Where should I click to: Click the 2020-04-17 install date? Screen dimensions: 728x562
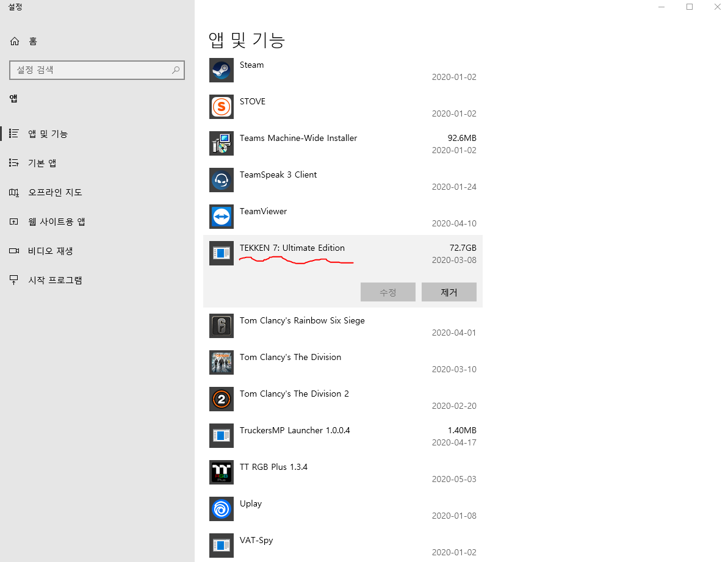[x=454, y=442]
